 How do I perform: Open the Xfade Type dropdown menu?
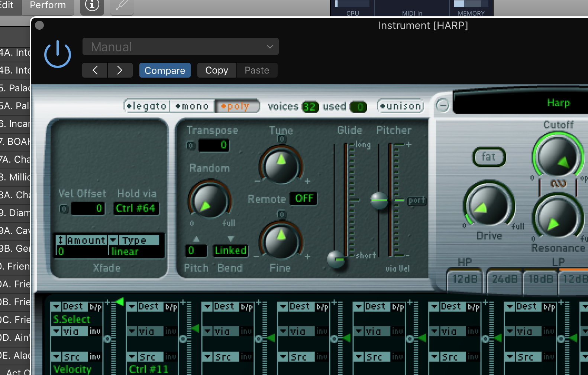[133, 241]
